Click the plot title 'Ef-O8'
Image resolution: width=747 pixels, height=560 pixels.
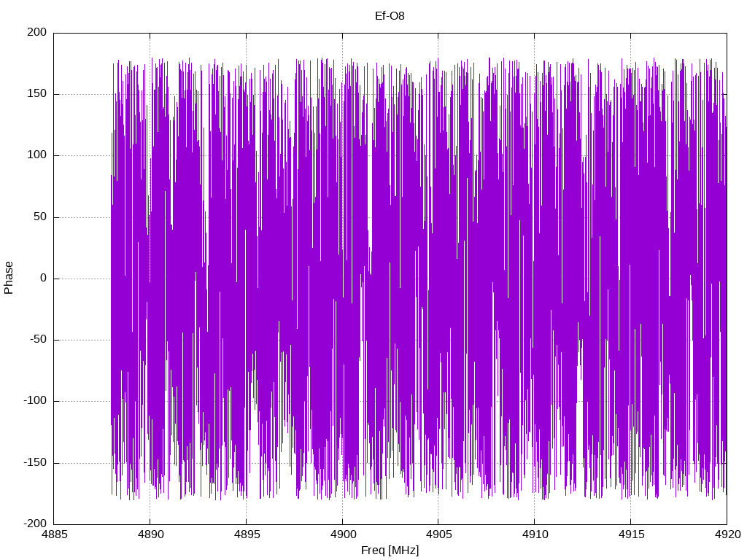[390, 16]
